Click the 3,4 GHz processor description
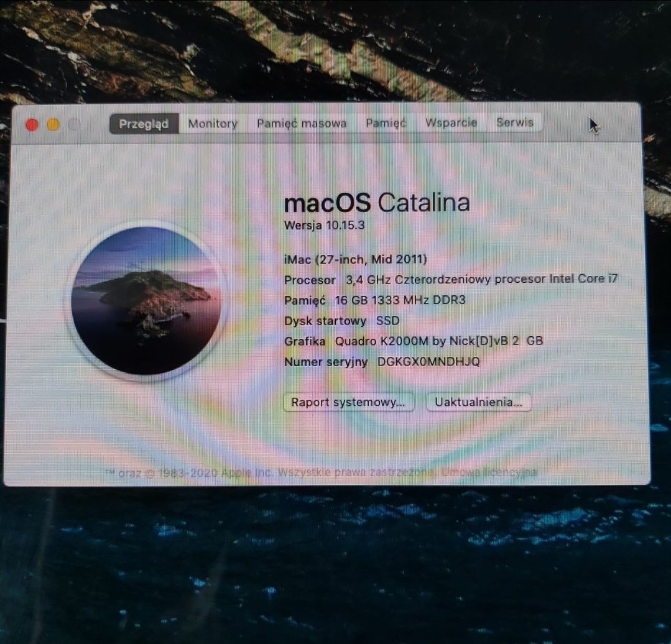Image resolution: width=671 pixels, height=644 pixels. coord(482,279)
